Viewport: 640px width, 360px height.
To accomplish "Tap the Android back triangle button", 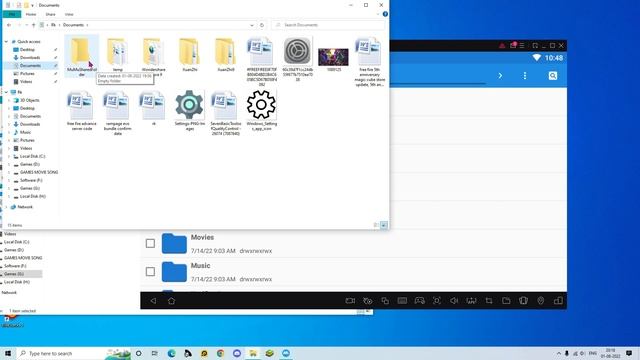I will 153,301.
